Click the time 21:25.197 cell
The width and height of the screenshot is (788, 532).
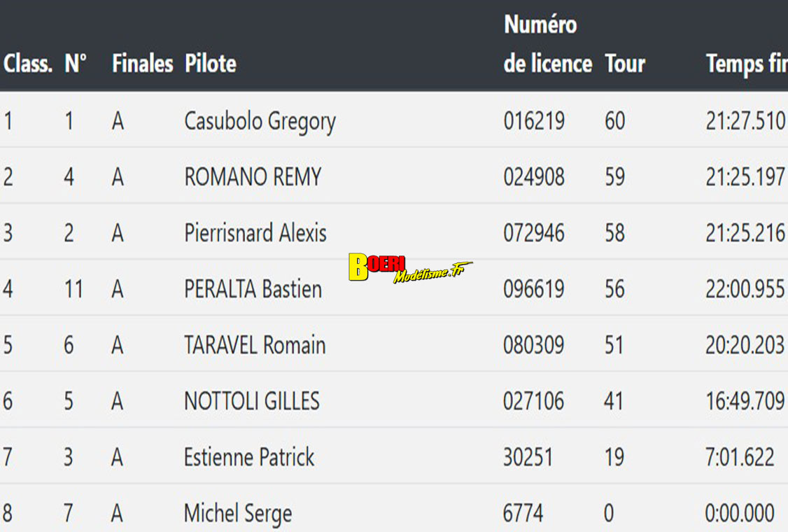745,177
